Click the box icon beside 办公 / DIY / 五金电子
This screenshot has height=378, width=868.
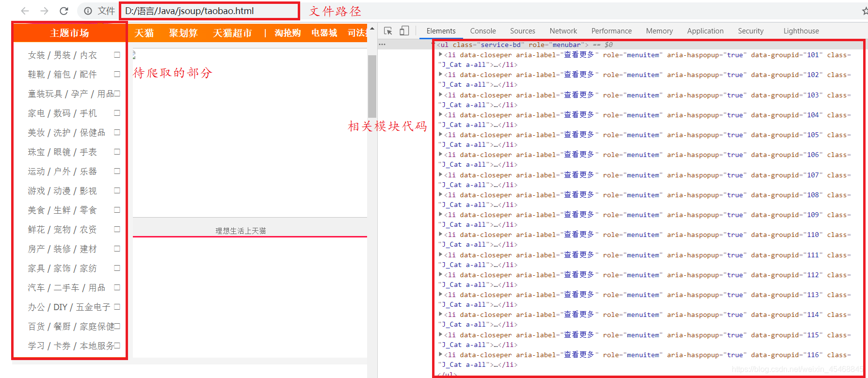117,307
